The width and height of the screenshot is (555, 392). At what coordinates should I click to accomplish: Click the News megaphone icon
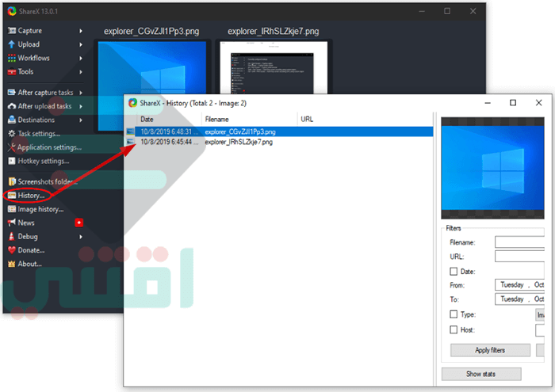click(12, 223)
